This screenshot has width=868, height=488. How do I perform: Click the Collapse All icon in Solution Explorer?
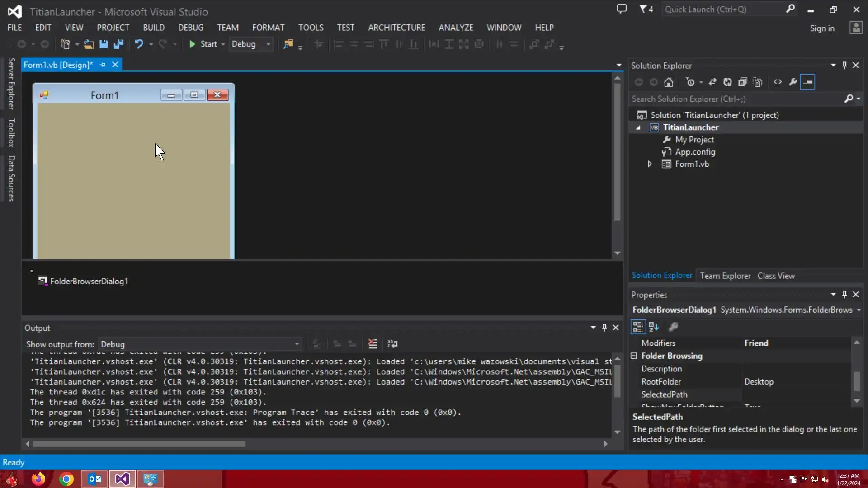[x=742, y=82]
